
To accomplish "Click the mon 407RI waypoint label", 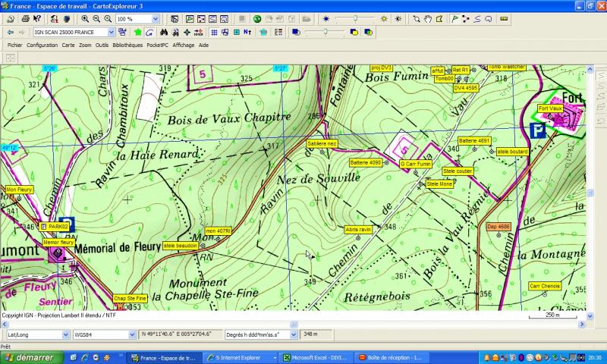I will click(x=218, y=231).
